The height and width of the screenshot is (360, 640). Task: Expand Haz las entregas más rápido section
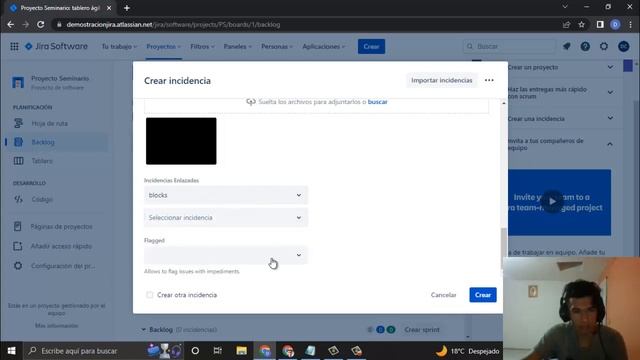pyautogui.click(x=610, y=93)
